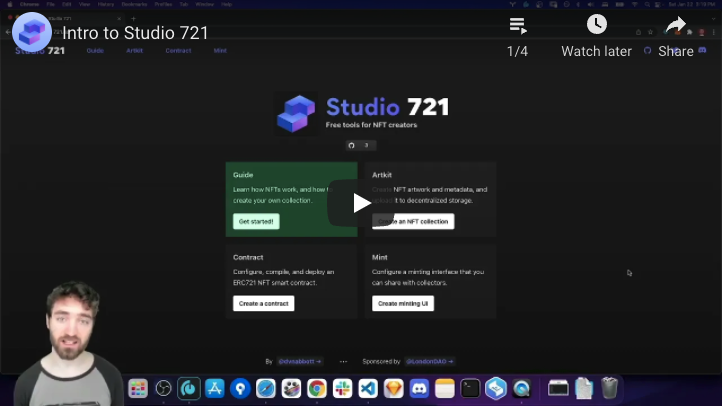Play the Intro to Studio 721 video
Screen dimensions: 722x406
(x=361, y=203)
